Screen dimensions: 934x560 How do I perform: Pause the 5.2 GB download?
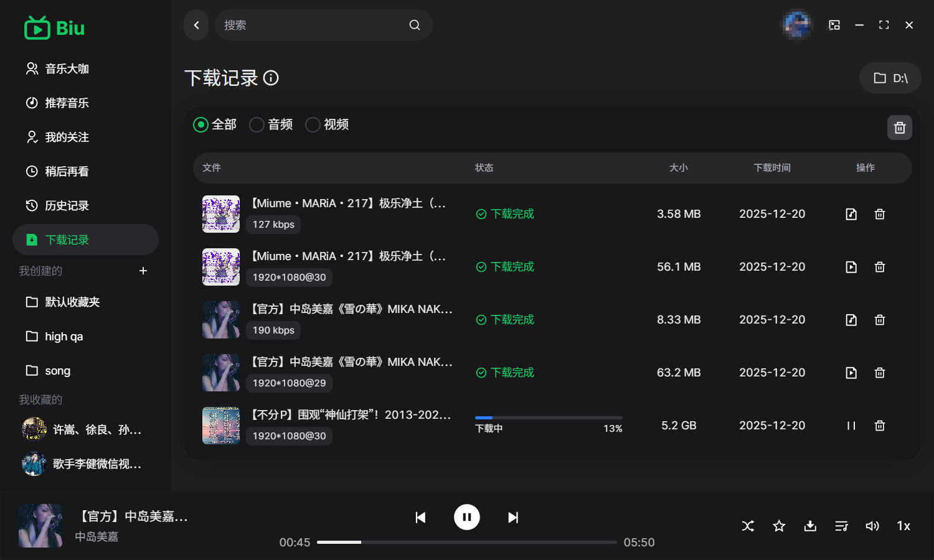(851, 426)
